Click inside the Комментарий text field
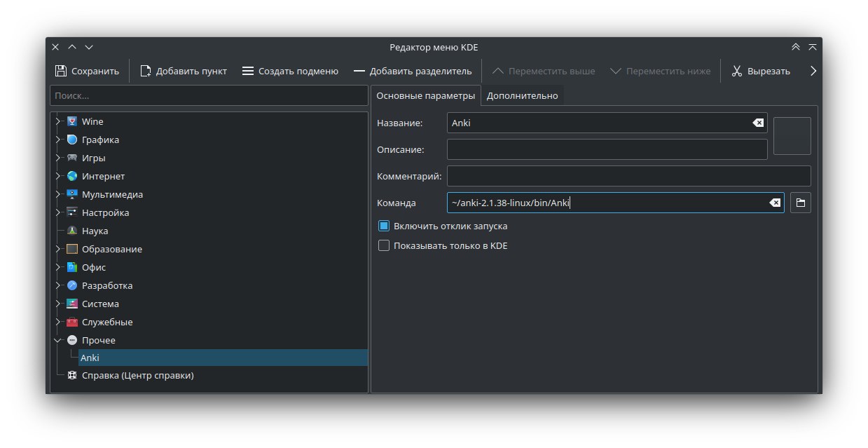868x448 pixels. tap(629, 176)
